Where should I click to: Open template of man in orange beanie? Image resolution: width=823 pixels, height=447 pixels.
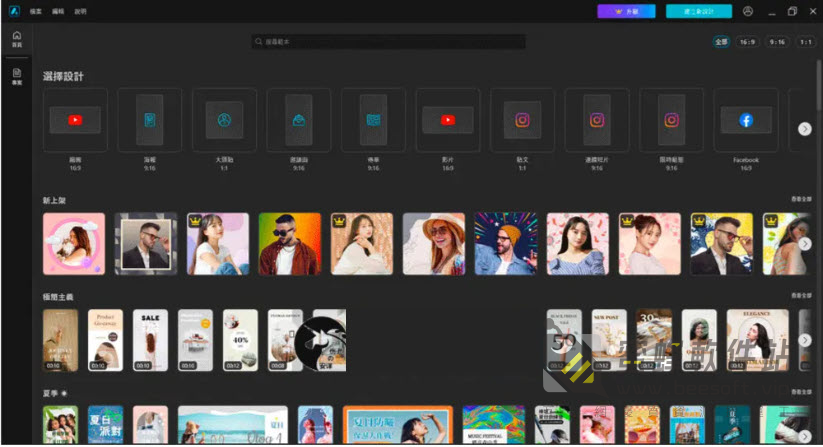pyautogui.click(x=505, y=243)
